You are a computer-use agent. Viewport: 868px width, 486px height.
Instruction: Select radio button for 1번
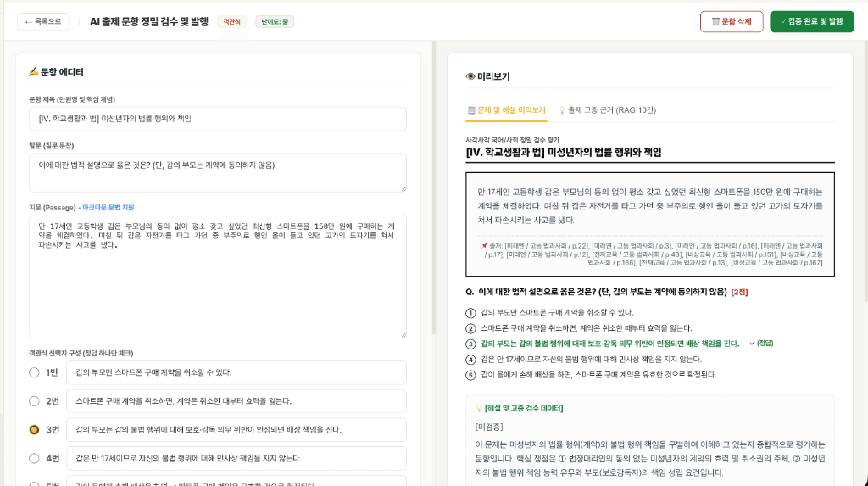click(x=34, y=372)
